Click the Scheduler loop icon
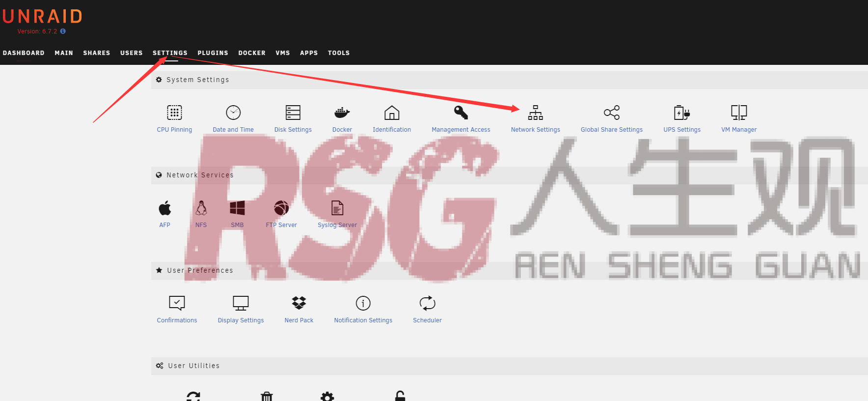 (428, 303)
